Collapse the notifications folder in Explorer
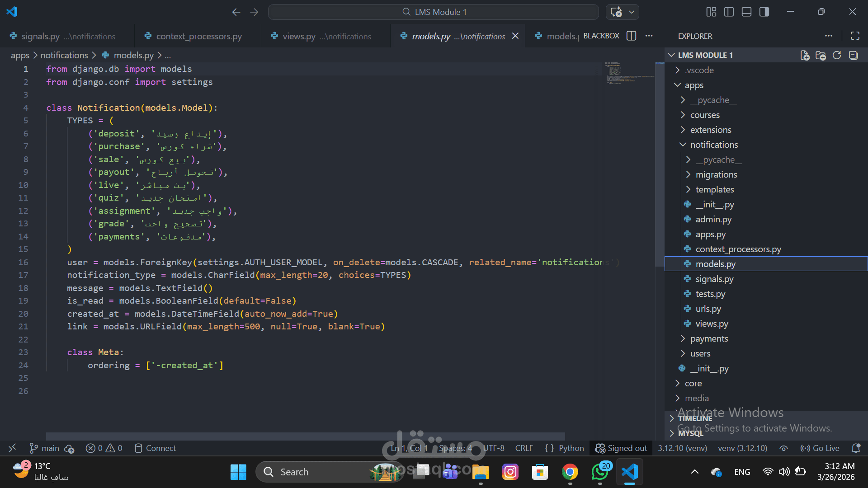 713,145
